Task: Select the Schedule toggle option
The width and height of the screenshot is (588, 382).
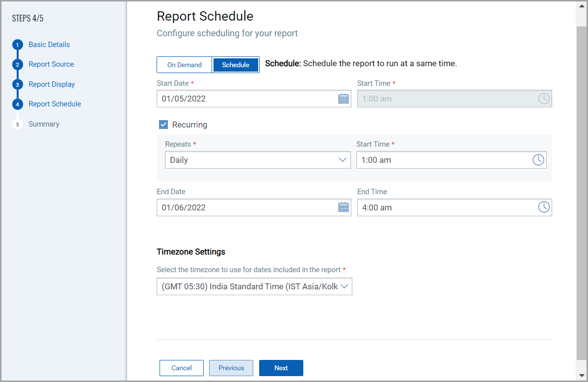Action: point(236,65)
